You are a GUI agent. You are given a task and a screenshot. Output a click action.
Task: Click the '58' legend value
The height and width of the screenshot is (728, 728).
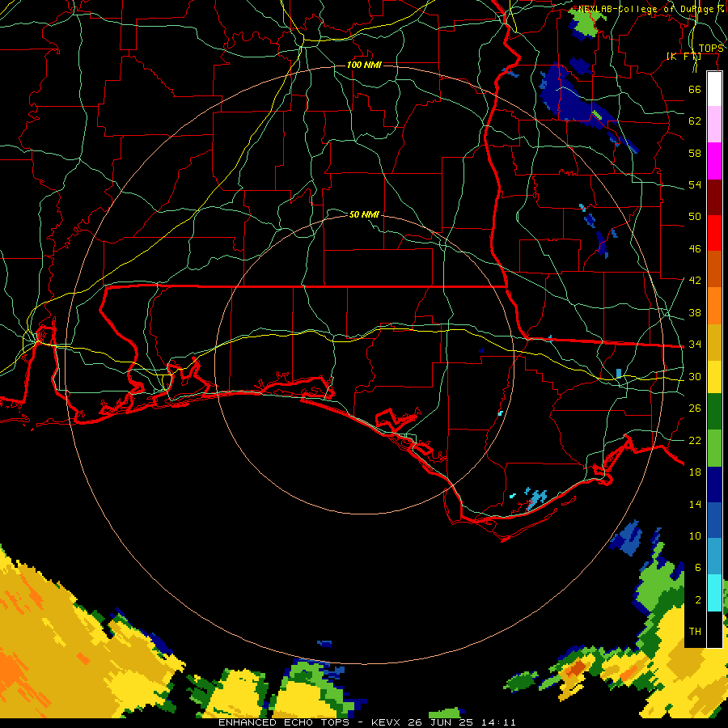[x=695, y=153]
